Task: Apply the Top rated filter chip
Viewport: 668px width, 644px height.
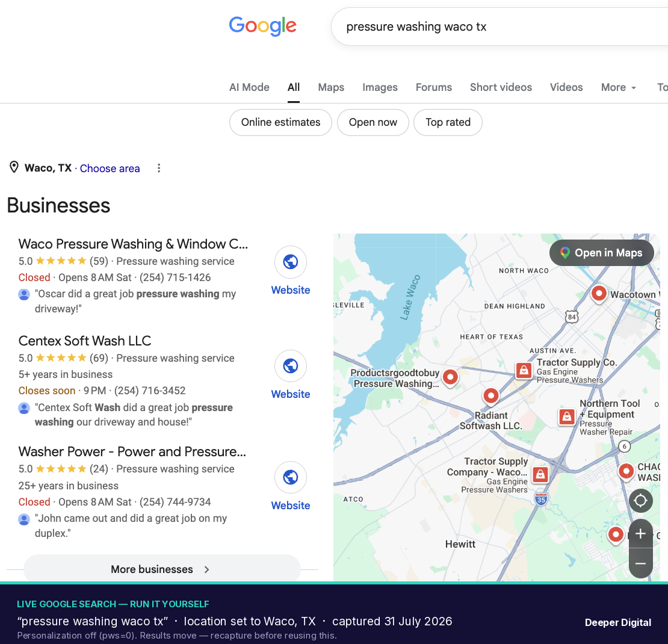Action: pos(448,122)
